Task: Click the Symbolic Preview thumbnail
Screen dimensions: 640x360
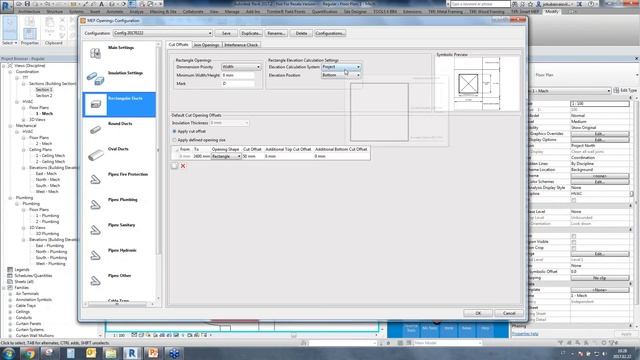Action: coord(477,83)
